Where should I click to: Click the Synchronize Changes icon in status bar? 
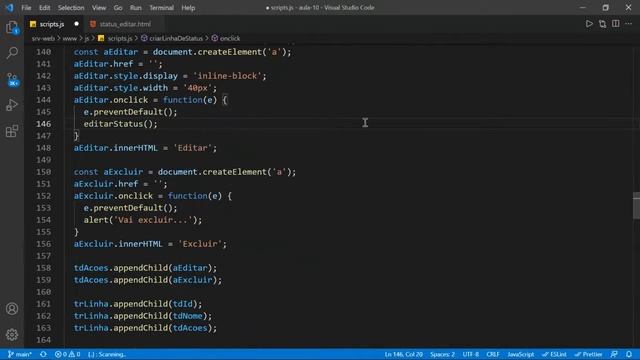(x=43, y=354)
